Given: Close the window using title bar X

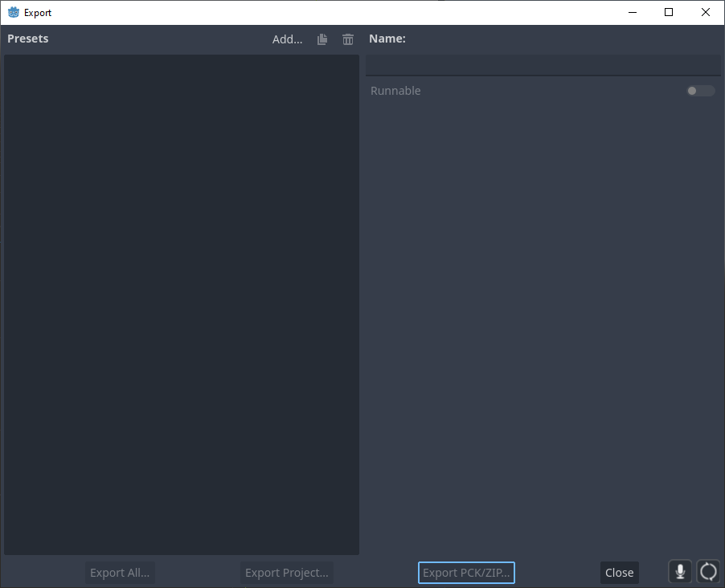Looking at the screenshot, I should coord(705,13).
